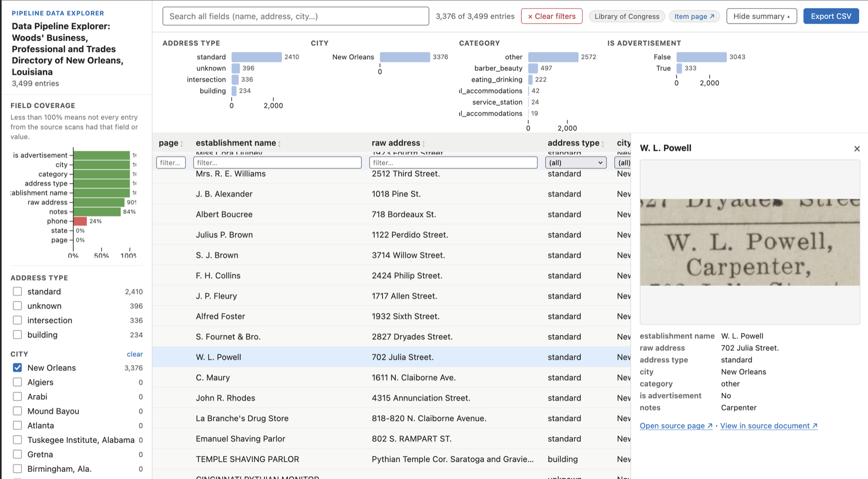The image size is (868, 479).
Task: Close the W. L. Powell detail panel
Action: point(857,149)
